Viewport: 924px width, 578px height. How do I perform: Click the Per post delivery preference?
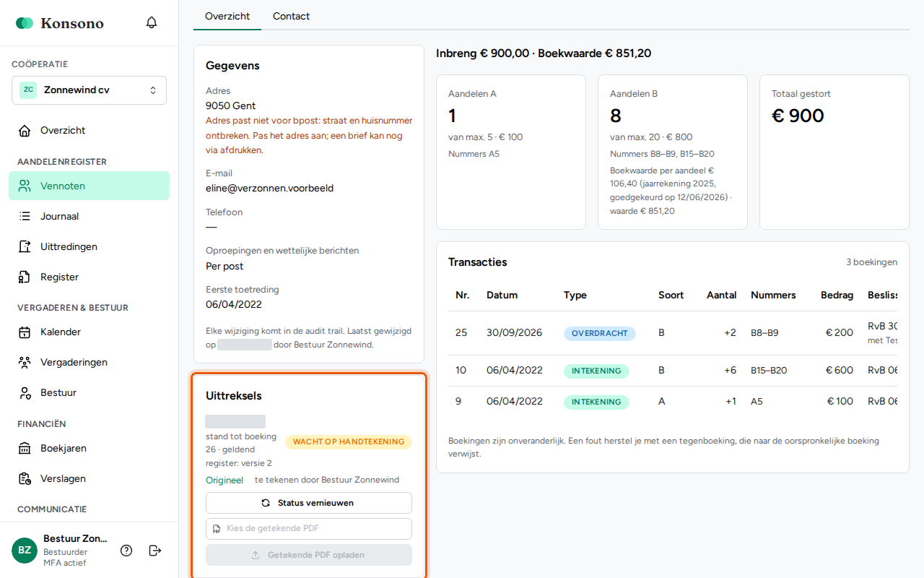pos(225,266)
